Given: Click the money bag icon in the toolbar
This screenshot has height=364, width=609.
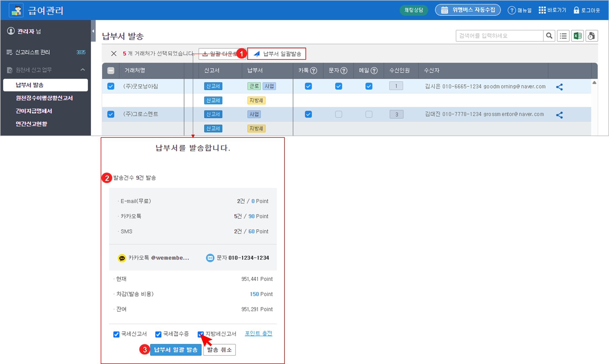Looking at the screenshot, I should tap(591, 36).
